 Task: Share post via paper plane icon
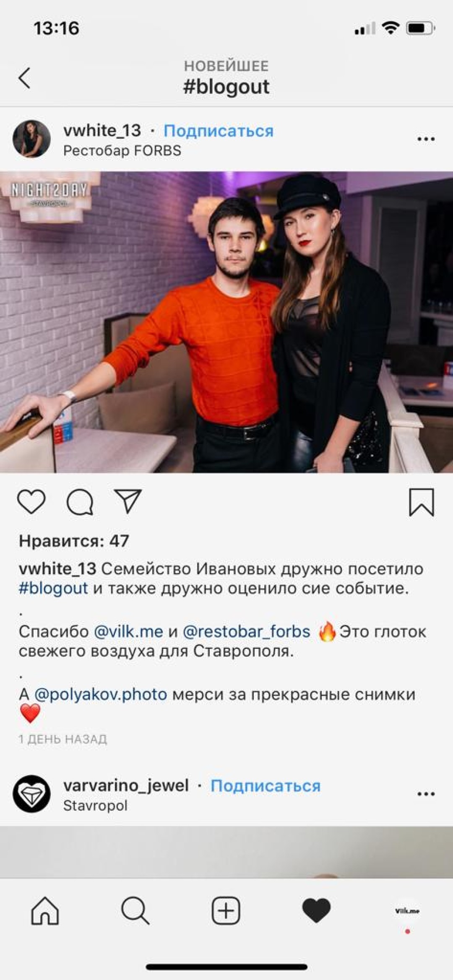128,501
